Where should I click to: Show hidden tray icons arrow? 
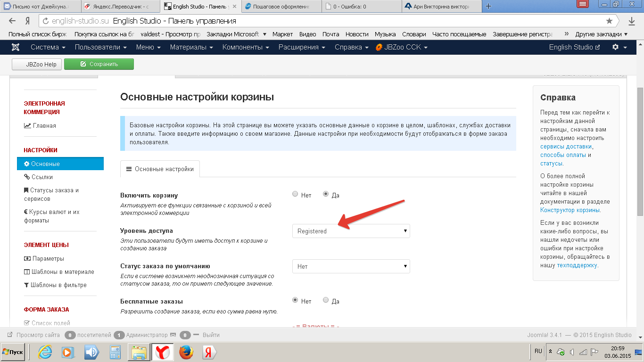tap(550, 352)
